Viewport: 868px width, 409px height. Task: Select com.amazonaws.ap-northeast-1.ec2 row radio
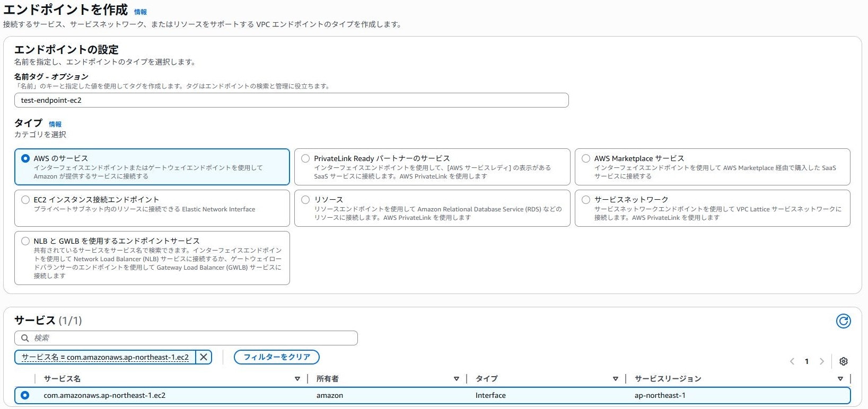[x=25, y=395]
